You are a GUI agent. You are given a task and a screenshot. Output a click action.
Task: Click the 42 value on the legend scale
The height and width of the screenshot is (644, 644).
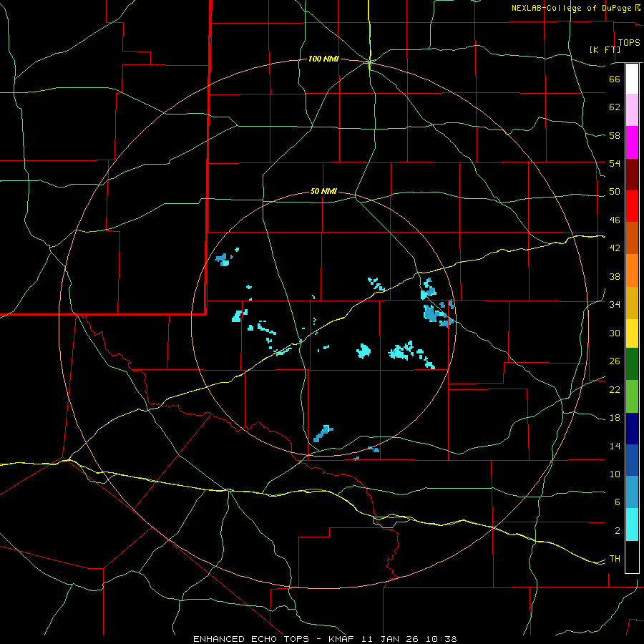pyautogui.click(x=615, y=248)
